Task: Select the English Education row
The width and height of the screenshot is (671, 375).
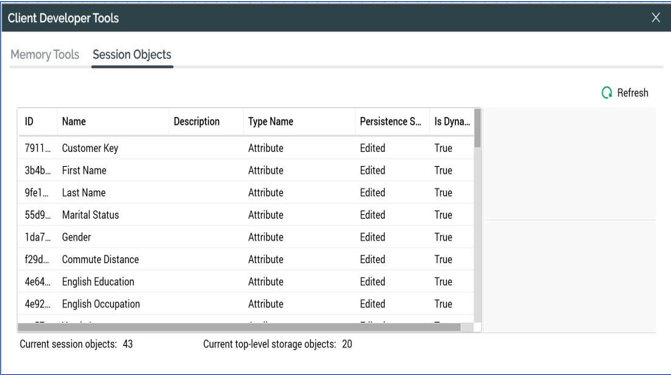Action: (246, 282)
